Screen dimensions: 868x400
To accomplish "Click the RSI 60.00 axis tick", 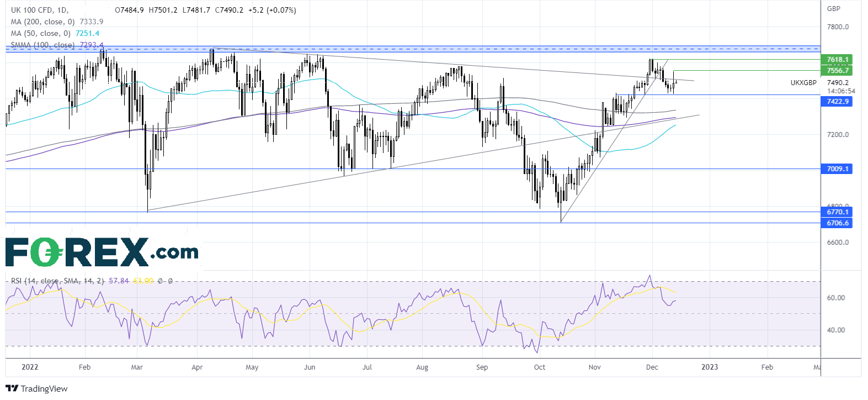I will tap(836, 297).
